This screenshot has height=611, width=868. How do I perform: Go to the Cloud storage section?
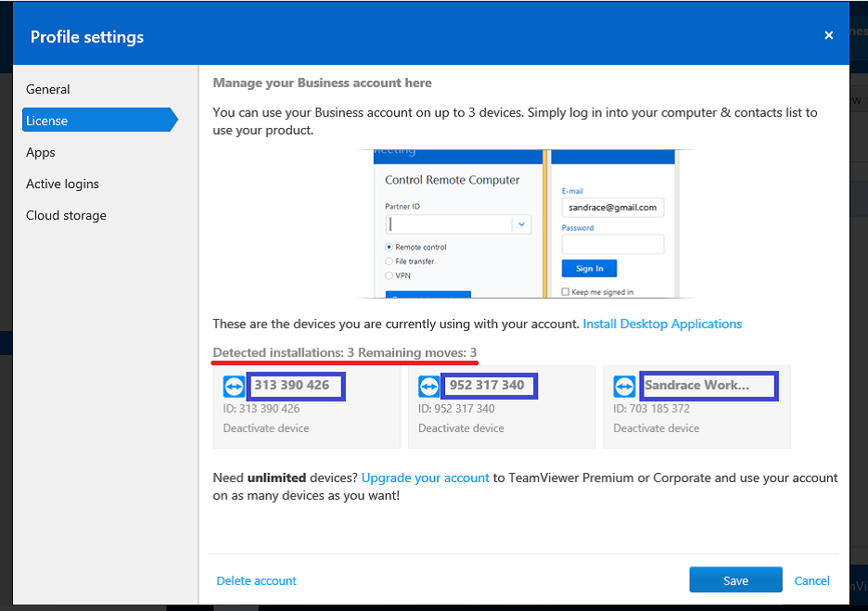(67, 215)
